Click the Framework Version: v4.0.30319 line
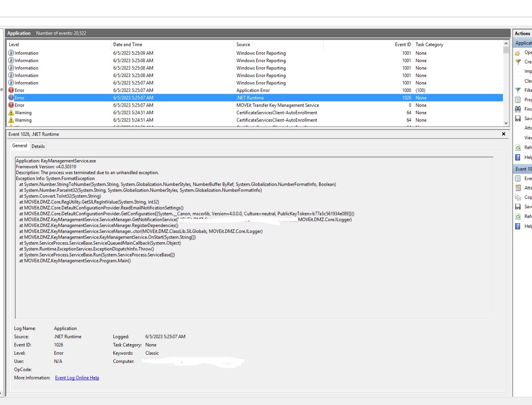The height and width of the screenshot is (405, 532). 46,167
